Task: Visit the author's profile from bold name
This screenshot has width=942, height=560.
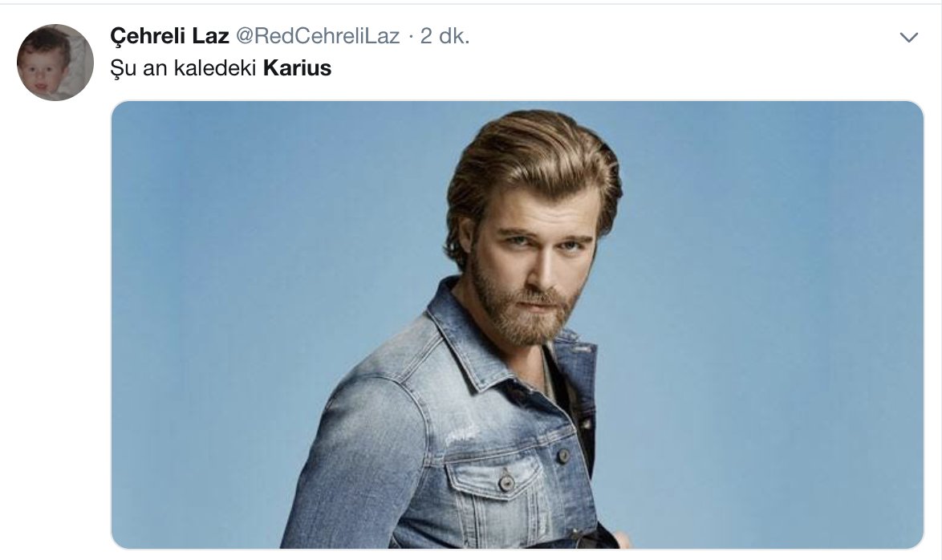Action: (169, 36)
